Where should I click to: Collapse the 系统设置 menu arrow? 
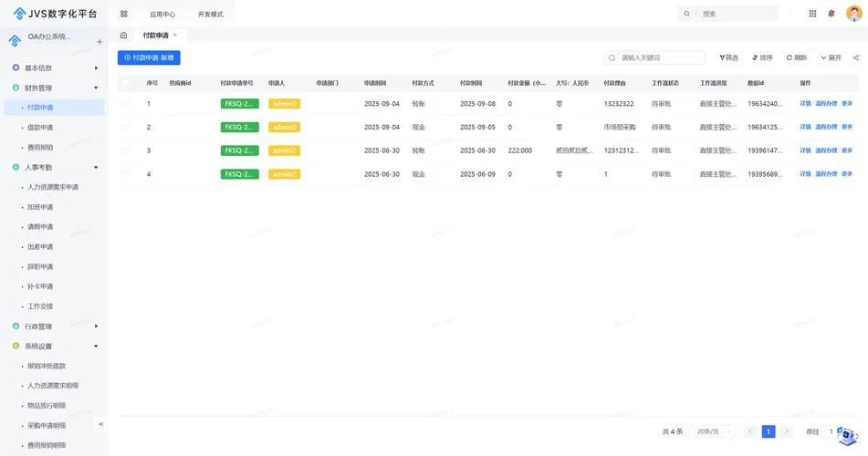point(96,346)
